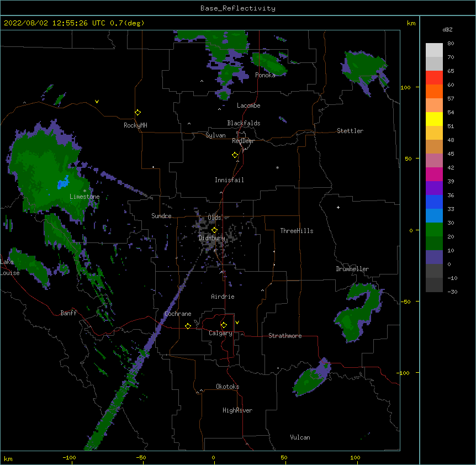
Task: Click the Ponoka city label
Action: (x=265, y=75)
